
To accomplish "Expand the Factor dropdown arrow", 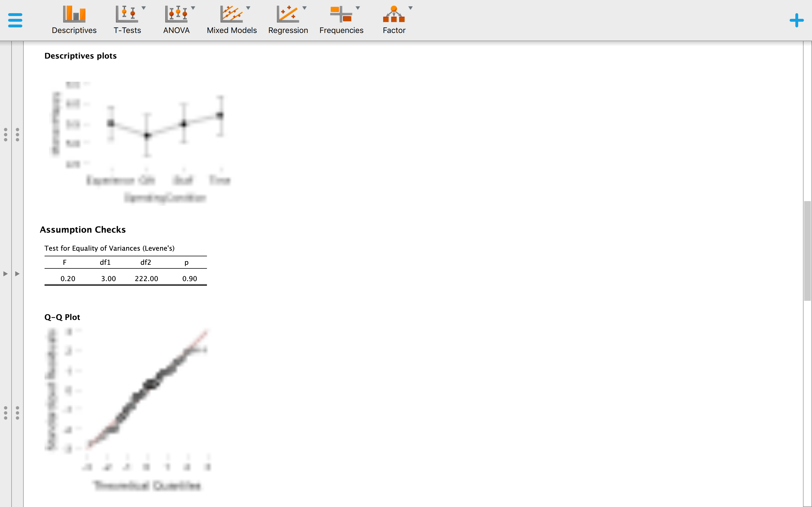I will point(410,8).
